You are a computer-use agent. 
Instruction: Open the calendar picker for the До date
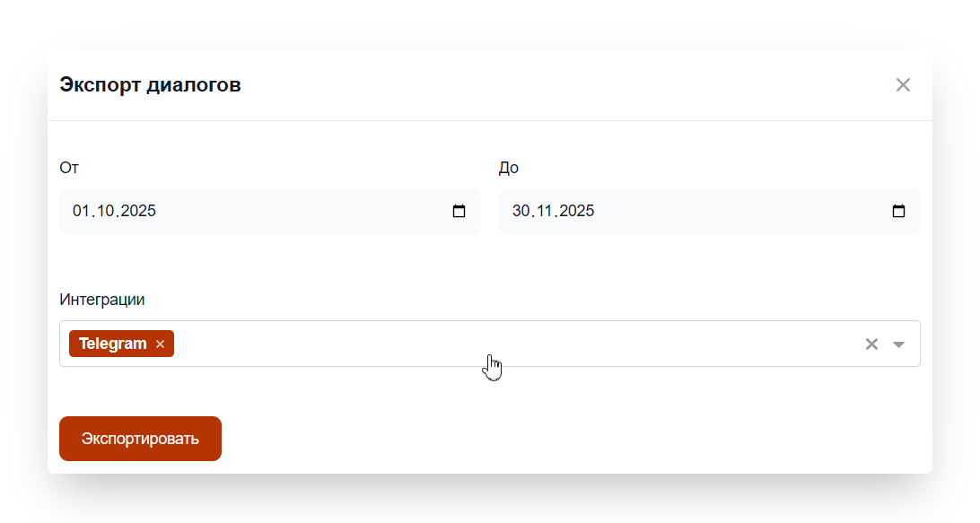click(x=898, y=212)
